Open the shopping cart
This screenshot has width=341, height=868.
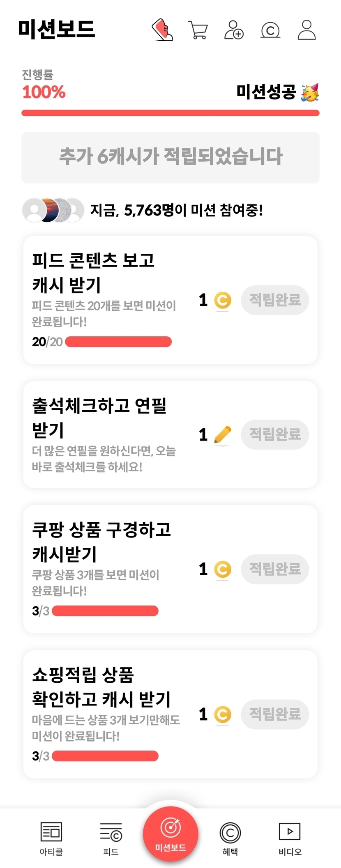(x=198, y=30)
